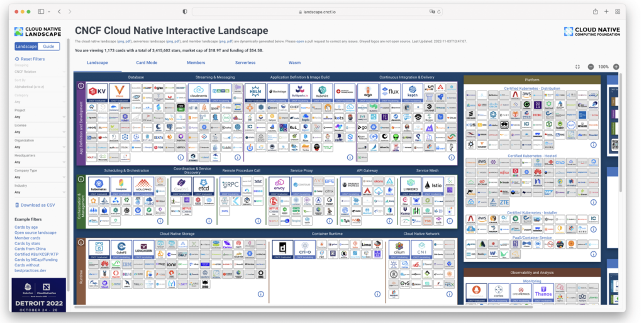Select the CloudEvents incubating card

coord(198,93)
